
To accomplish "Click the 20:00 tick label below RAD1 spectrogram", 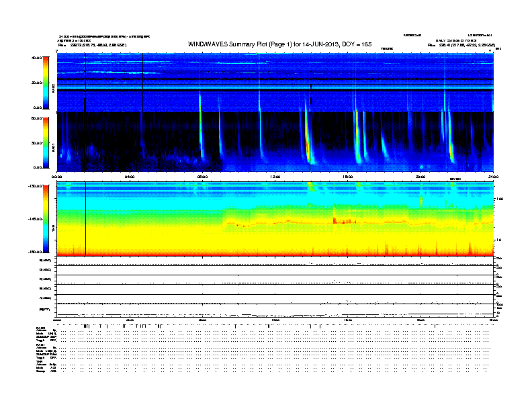I will (x=420, y=177).
